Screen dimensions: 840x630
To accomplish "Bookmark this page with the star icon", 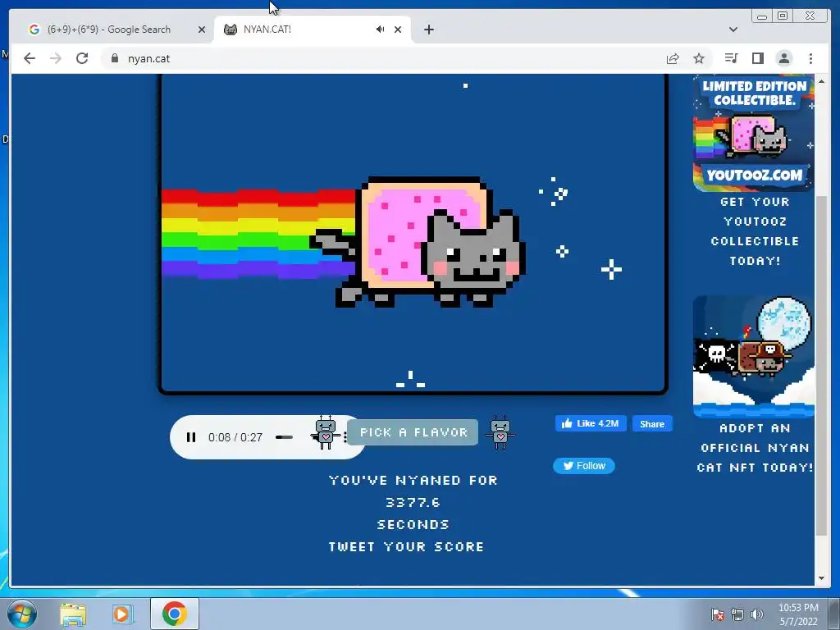I will point(699,58).
